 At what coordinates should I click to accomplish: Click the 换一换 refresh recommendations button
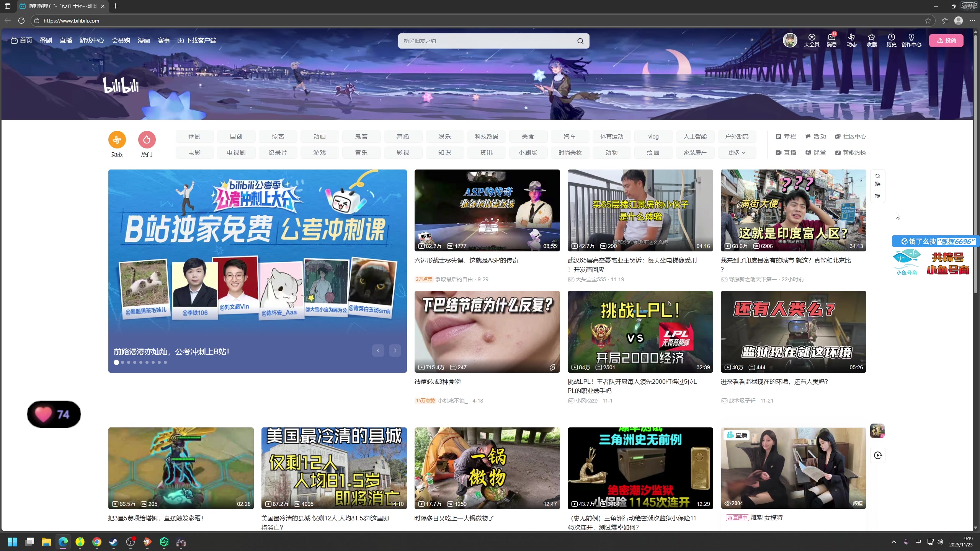[877, 186]
